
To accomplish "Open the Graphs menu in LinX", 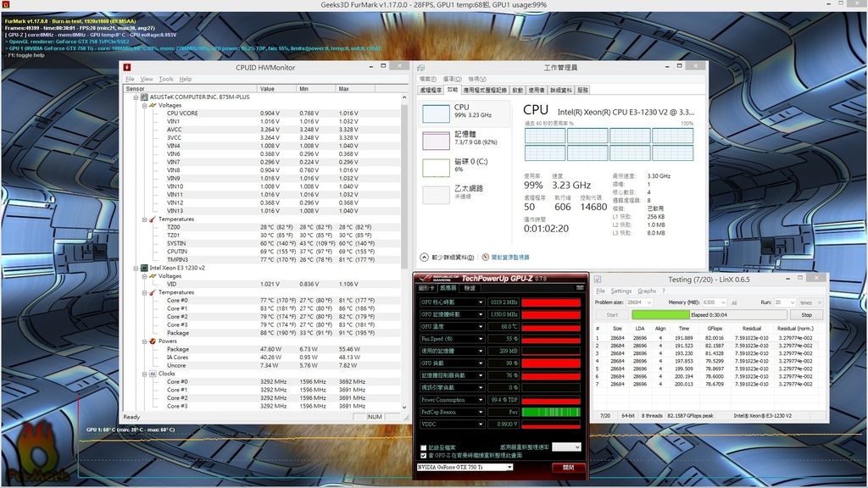I will click(x=647, y=291).
